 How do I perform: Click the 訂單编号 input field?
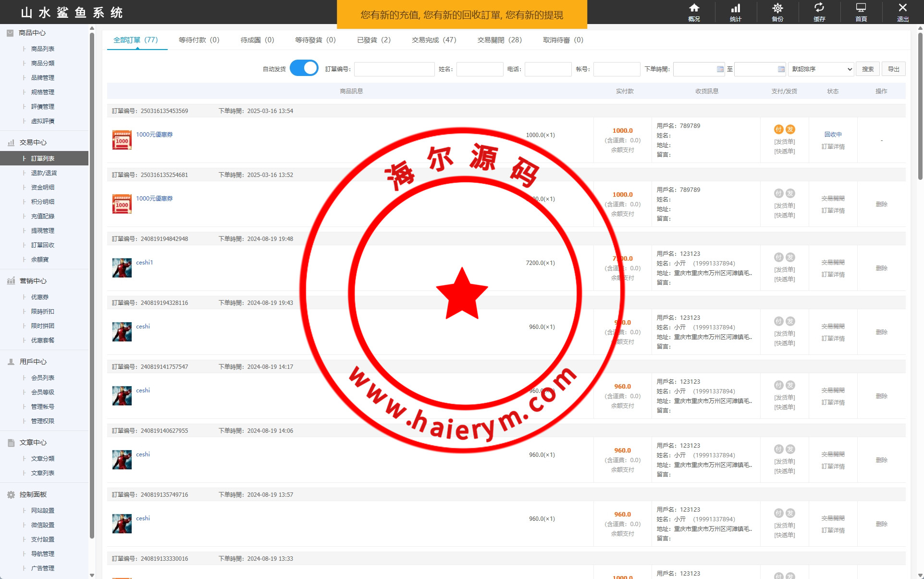click(394, 69)
